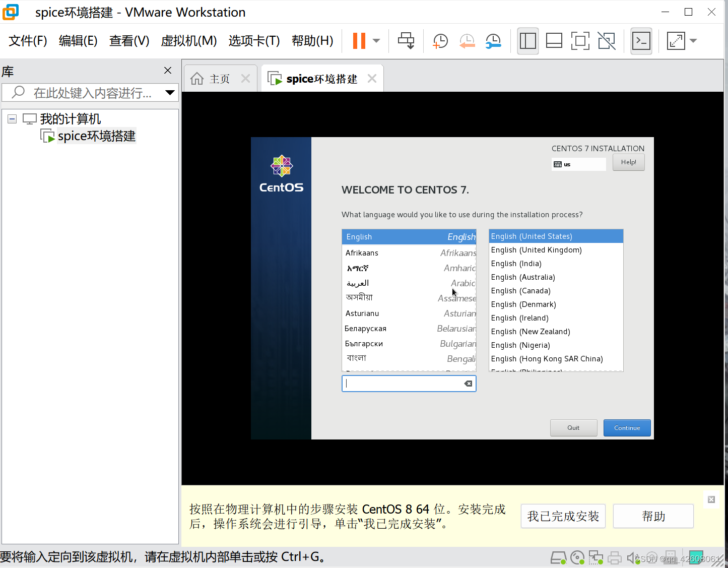
Task: Open the library search dropdown arrow
Action: click(170, 92)
